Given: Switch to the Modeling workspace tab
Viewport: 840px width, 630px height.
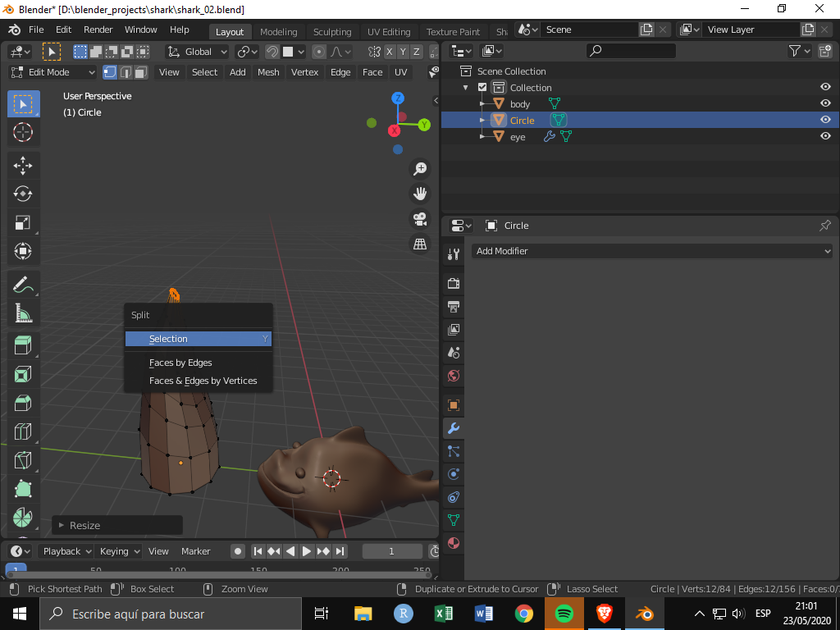Looking at the screenshot, I should (x=278, y=32).
